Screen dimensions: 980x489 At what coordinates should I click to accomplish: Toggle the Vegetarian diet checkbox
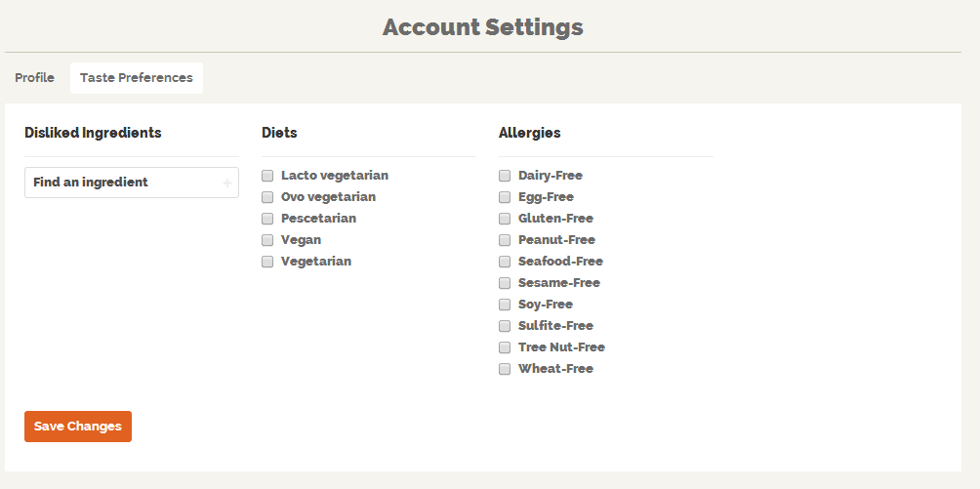(267, 262)
